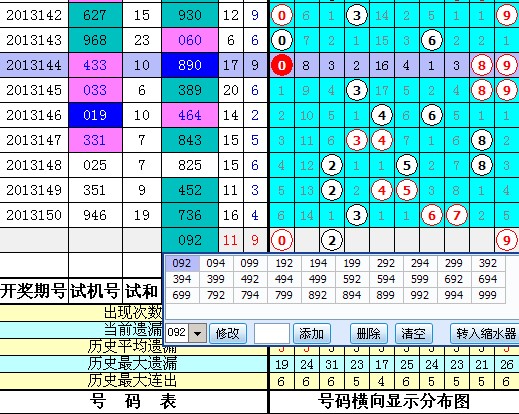Click the blue 890 cell in row 2013144
519x414 pixels.
tap(190, 65)
